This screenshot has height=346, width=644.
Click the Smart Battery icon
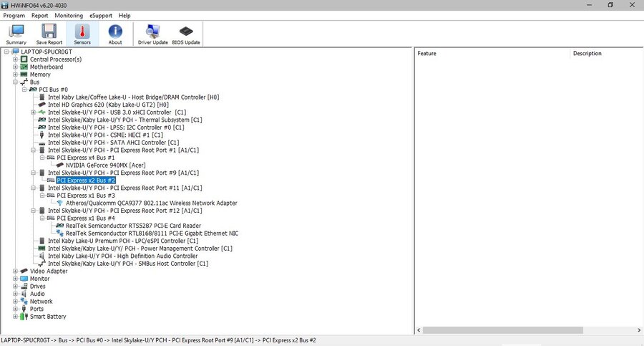click(x=24, y=317)
